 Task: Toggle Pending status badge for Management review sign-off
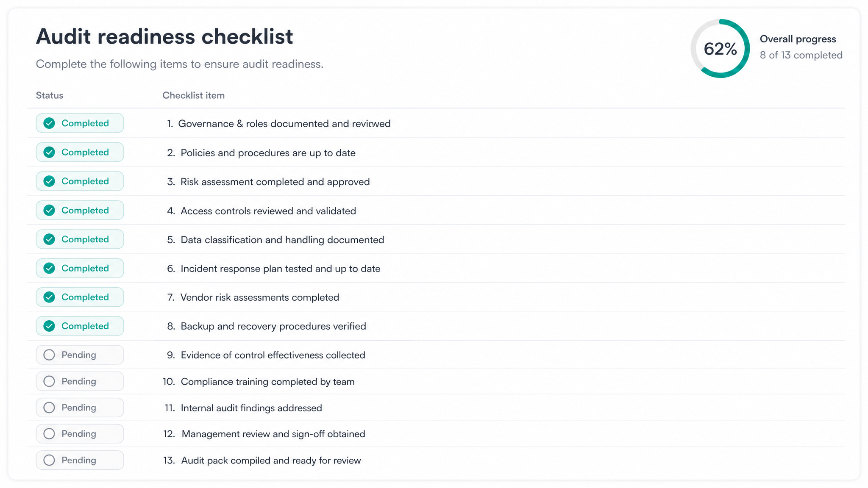pyautogui.click(x=80, y=434)
